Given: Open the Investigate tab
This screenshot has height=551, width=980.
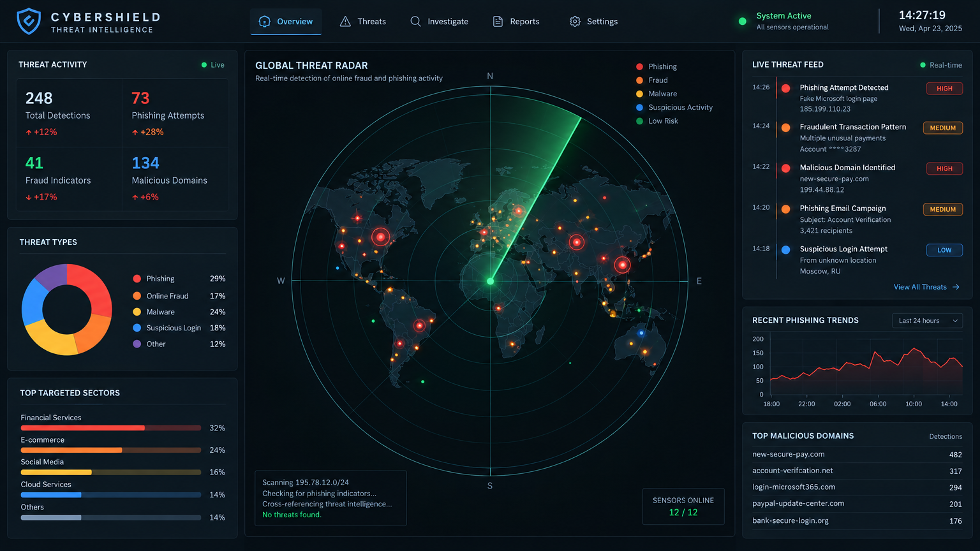Looking at the screenshot, I should (x=439, y=22).
